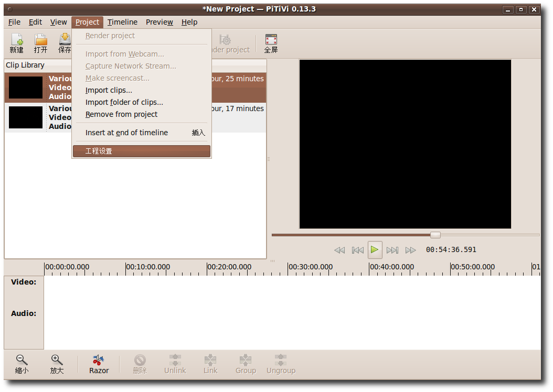
Task: Click Make screencast... menu entry
Action: (x=142, y=78)
